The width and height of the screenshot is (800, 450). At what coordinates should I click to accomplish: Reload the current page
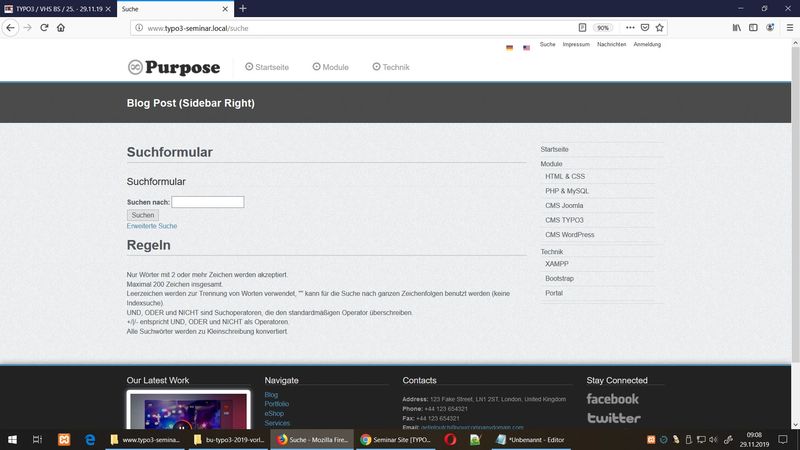[x=44, y=28]
